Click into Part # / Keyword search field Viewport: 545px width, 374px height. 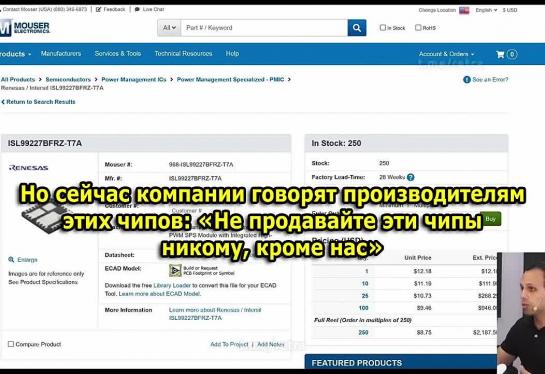pos(264,28)
